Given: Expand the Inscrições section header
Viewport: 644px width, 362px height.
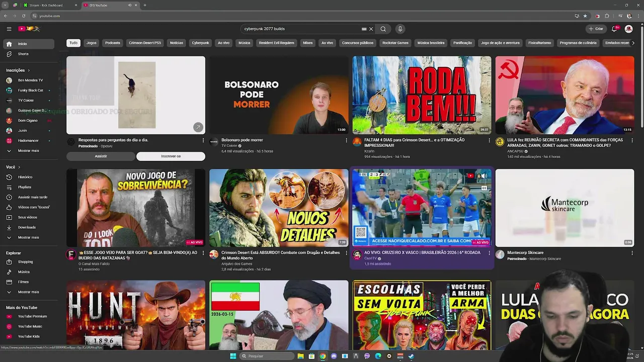Looking at the screenshot, I should tap(18, 70).
